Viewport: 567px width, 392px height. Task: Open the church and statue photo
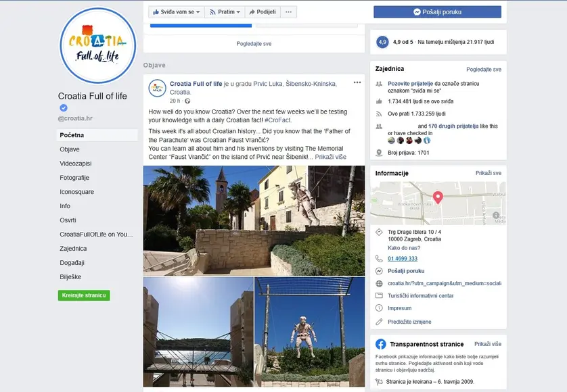254,220
